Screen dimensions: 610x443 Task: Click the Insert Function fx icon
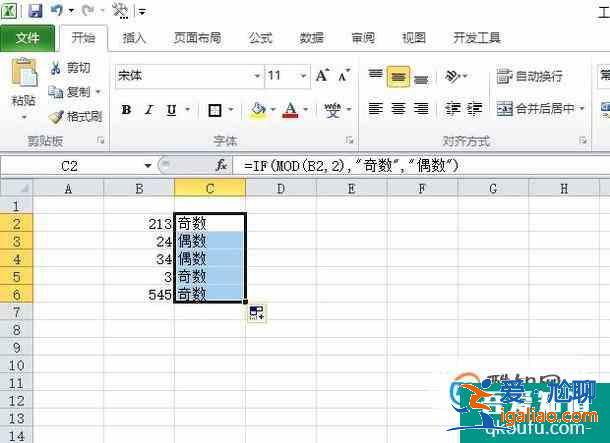click(x=222, y=165)
